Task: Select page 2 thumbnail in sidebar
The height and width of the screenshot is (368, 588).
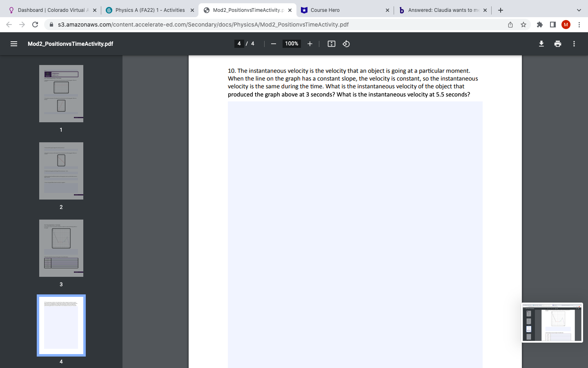Action: (61, 171)
